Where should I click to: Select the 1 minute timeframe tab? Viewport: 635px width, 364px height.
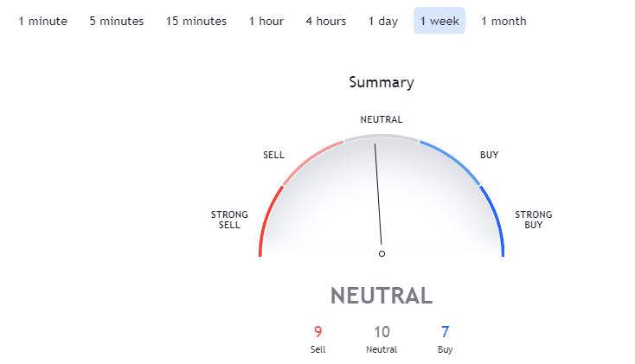43,21
